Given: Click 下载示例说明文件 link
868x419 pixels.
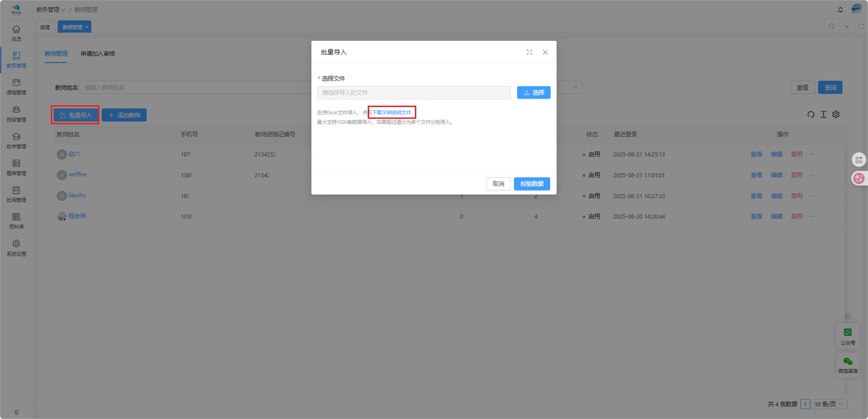Looking at the screenshot, I should click(392, 112).
